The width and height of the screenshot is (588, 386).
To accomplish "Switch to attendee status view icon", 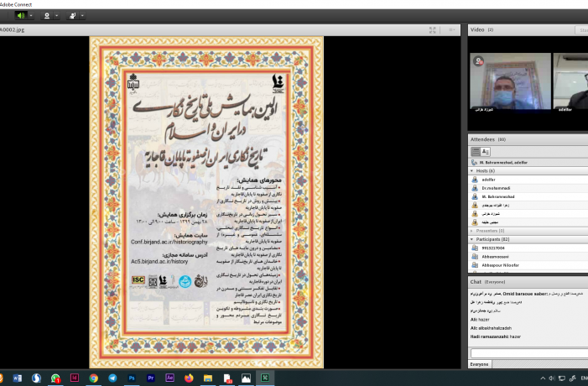I will pos(486,152).
